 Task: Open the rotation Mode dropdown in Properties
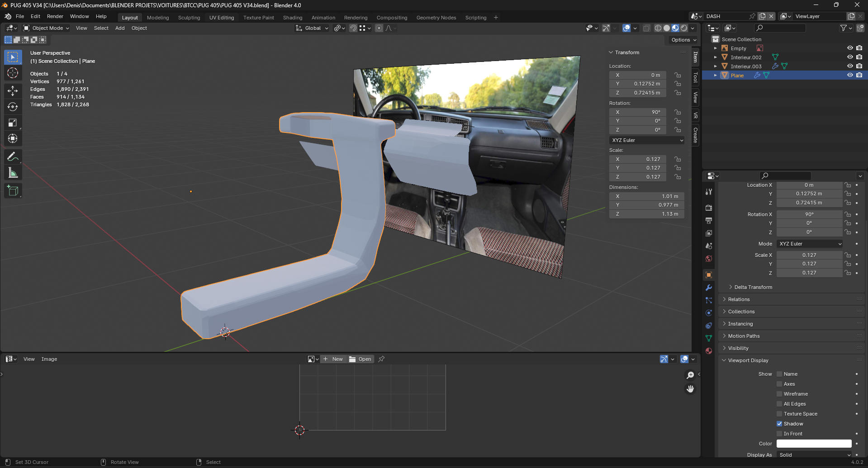click(x=810, y=244)
